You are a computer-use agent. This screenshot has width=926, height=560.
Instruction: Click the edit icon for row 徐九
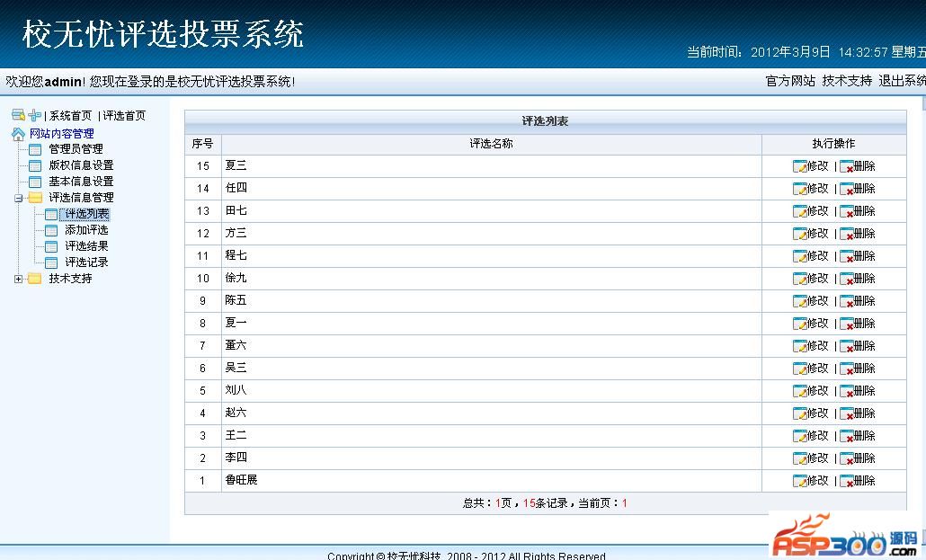click(799, 279)
